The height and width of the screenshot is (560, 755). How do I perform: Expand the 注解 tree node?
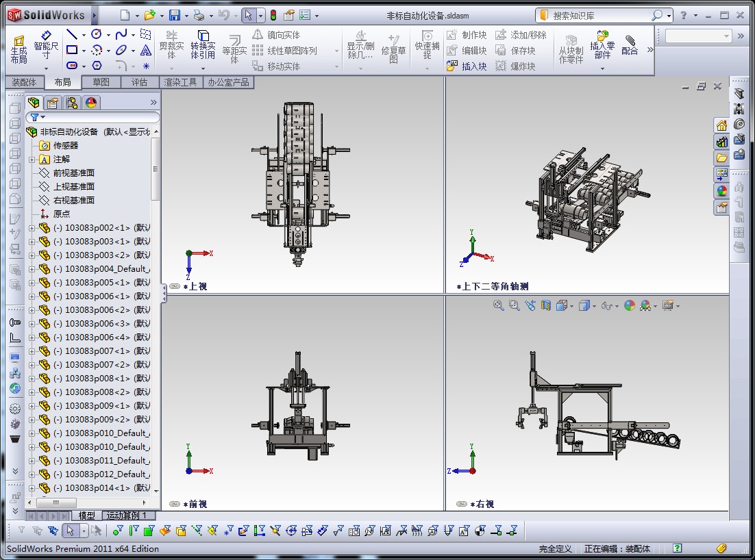(32, 160)
